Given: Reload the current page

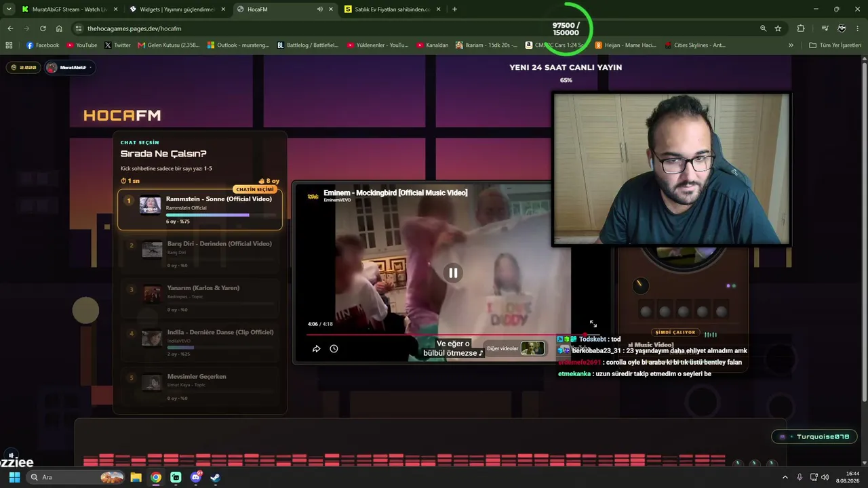Looking at the screenshot, I should [43, 28].
